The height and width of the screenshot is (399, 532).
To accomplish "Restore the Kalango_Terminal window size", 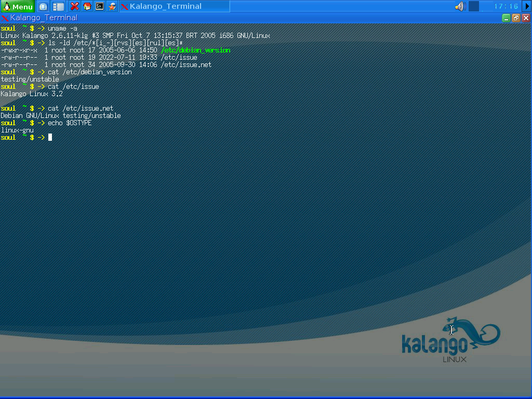I will click(516, 18).
